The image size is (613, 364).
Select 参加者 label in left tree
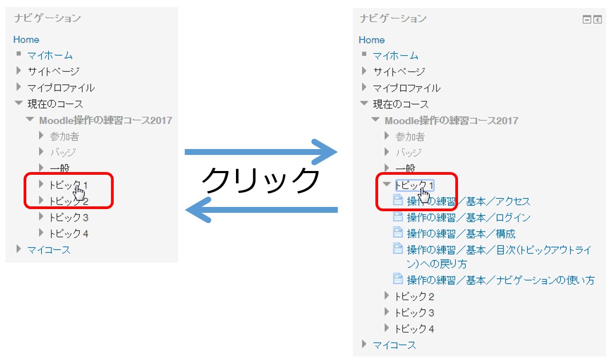(64, 137)
